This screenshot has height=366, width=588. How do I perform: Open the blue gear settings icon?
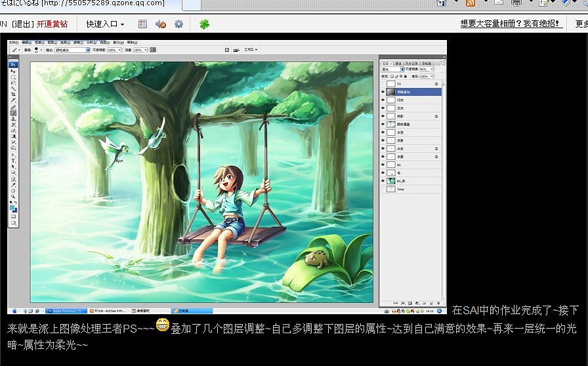click(x=179, y=24)
